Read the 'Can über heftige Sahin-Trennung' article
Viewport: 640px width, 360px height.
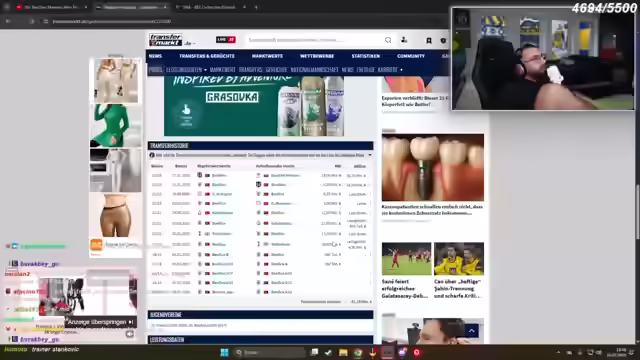[x=458, y=289]
